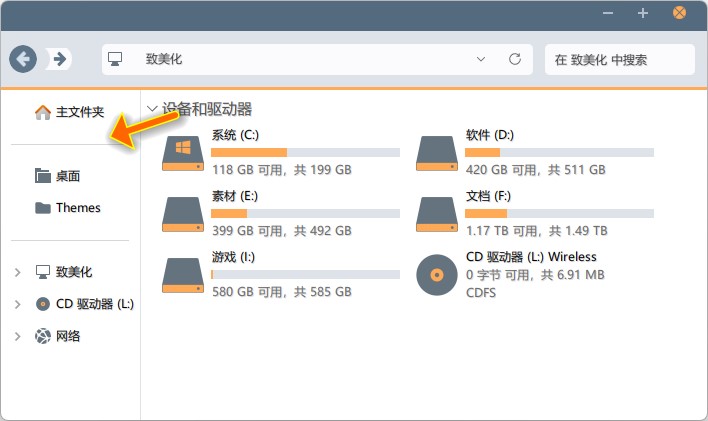This screenshot has height=421, width=708.
Task: Open the CD 驱动器 (L:) Wireless disc icon
Action: [437, 274]
